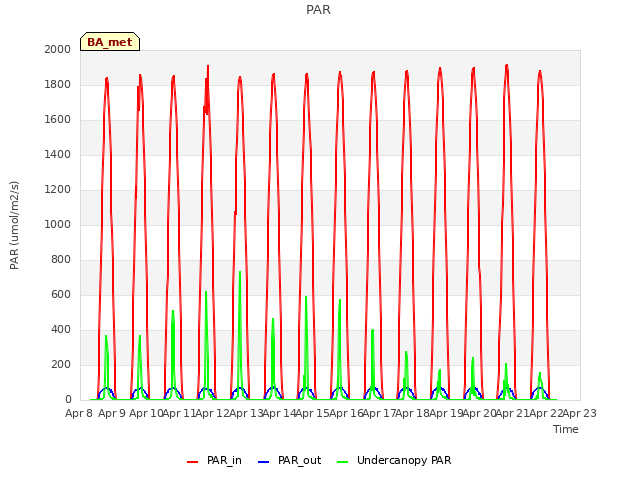Image resolution: width=640 pixels, height=480 pixels.
Task: Click the 2000 y-axis tick label
Action: click(x=58, y=49)
